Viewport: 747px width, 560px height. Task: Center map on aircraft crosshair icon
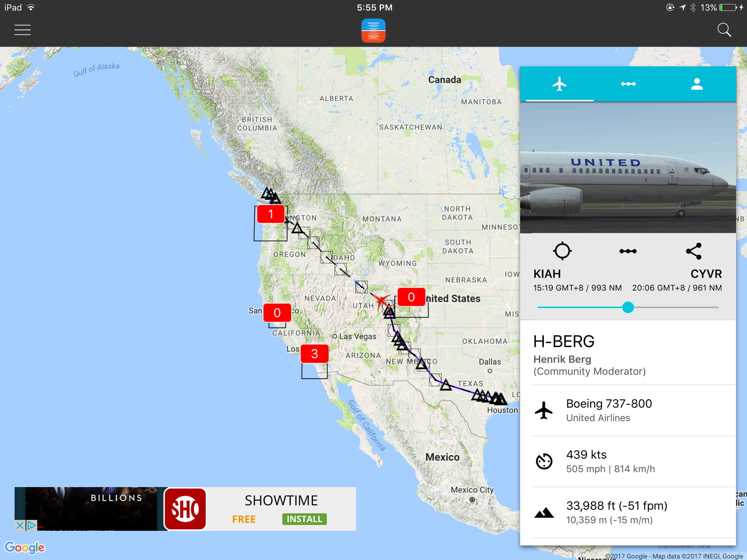coord(562,251)
